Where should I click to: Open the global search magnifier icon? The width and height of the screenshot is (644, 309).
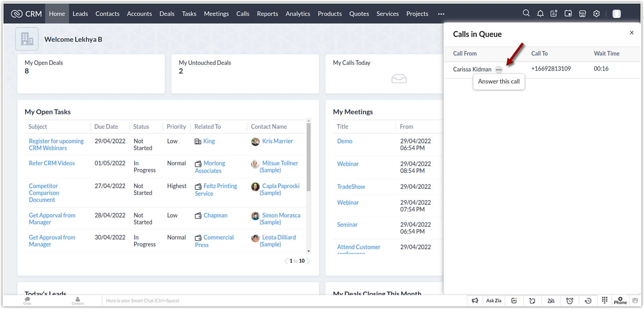coord(526,13)
